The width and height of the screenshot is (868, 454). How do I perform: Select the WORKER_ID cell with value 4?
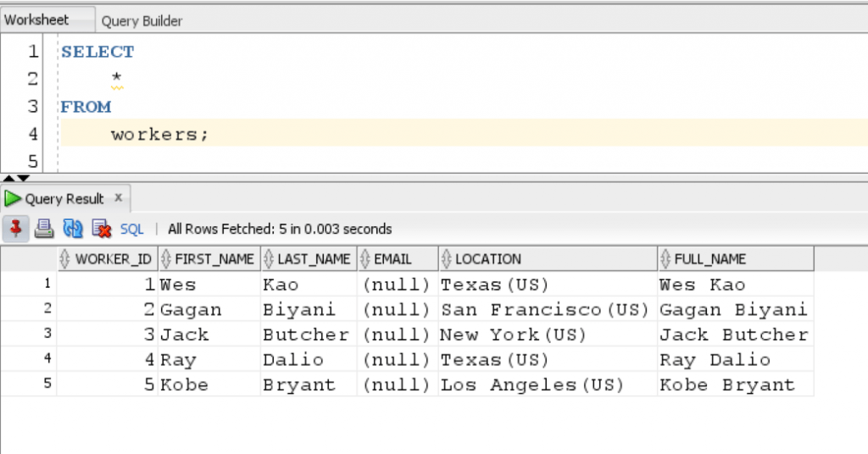point(108,359)
